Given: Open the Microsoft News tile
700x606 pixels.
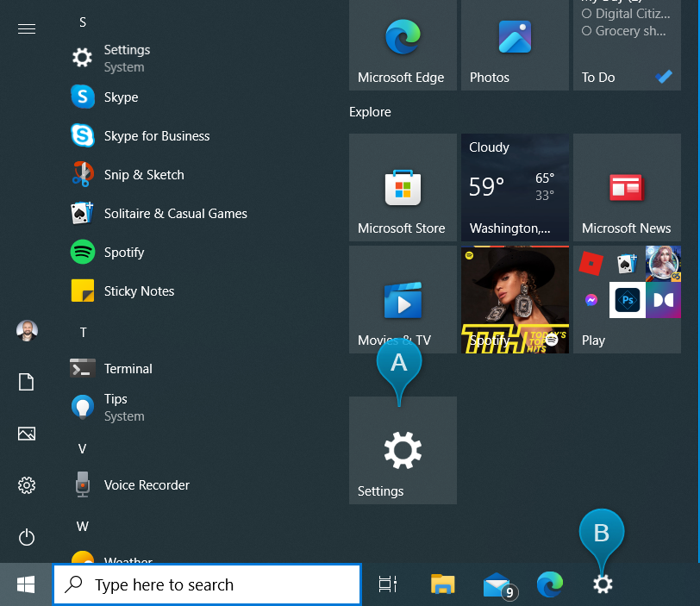Looking at the screenshot, I should point(627,187).
